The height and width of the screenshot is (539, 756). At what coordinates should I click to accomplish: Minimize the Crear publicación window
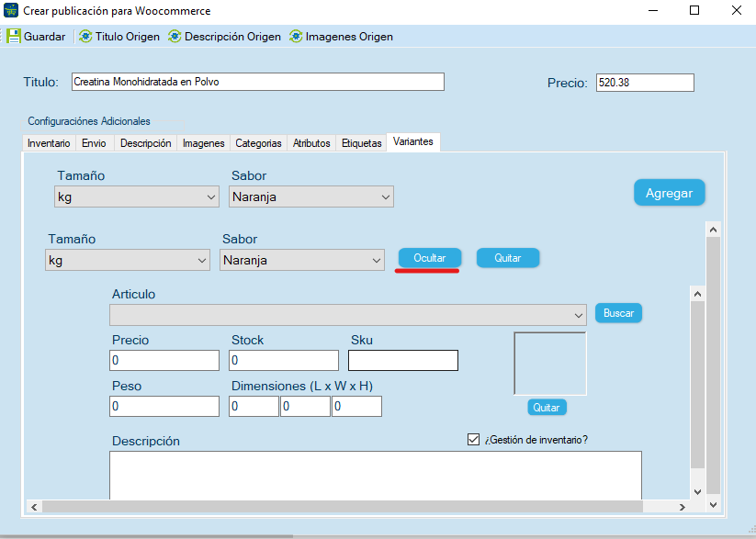[x=653, y=10]
